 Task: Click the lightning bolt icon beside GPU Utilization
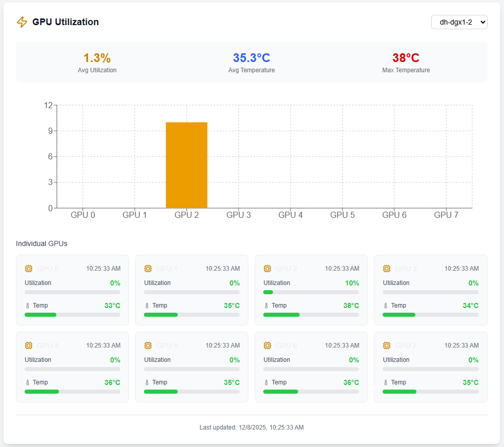click(22, 22)
